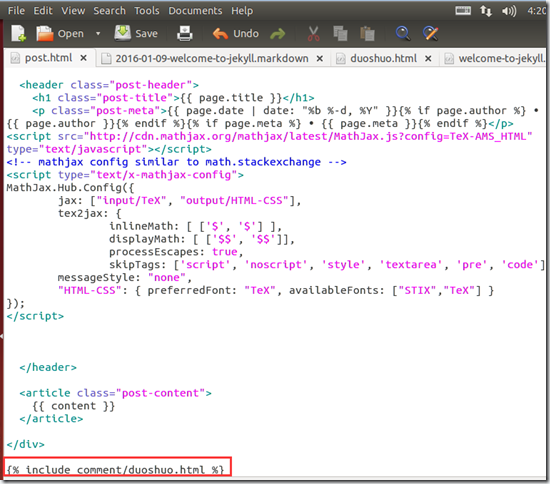Copy selection using the copy icon
This screenshot has height=484, width=550.
click(x=340, y=34)
